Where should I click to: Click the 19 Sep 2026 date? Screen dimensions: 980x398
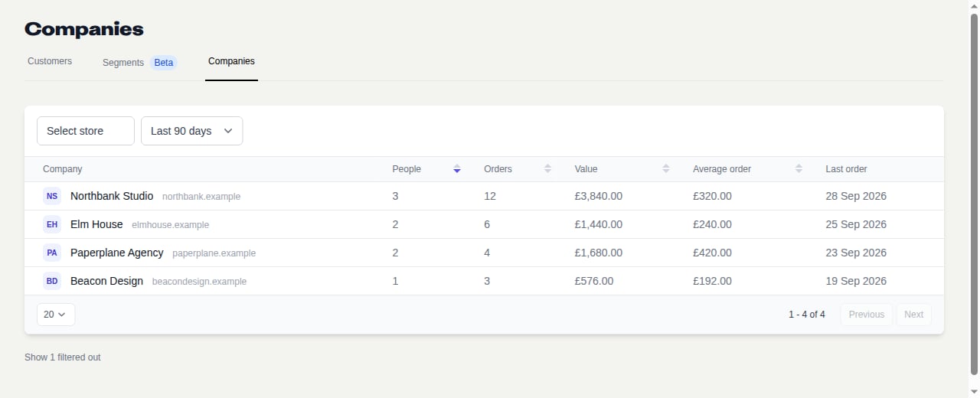(x=856, y=281)
